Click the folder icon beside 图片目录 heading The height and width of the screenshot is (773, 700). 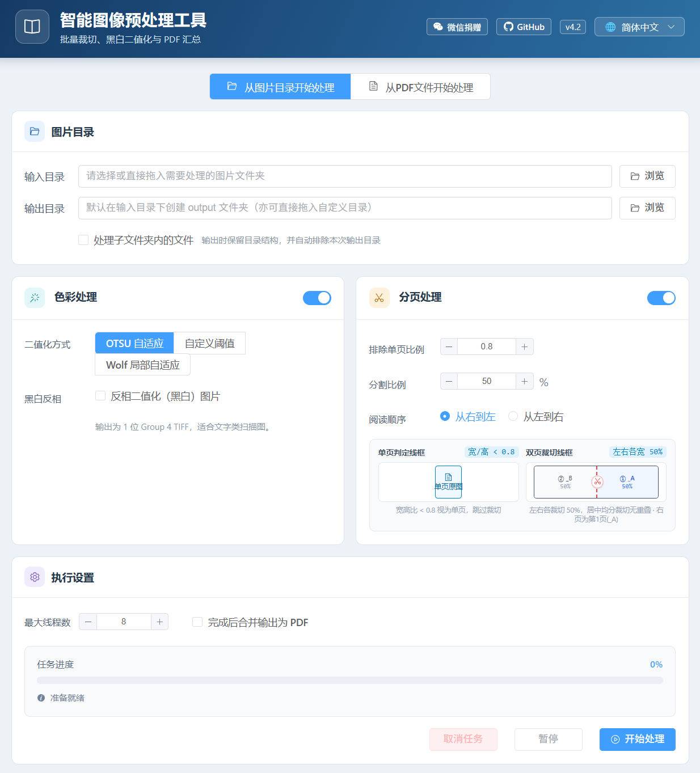click(x=35, y=132)
